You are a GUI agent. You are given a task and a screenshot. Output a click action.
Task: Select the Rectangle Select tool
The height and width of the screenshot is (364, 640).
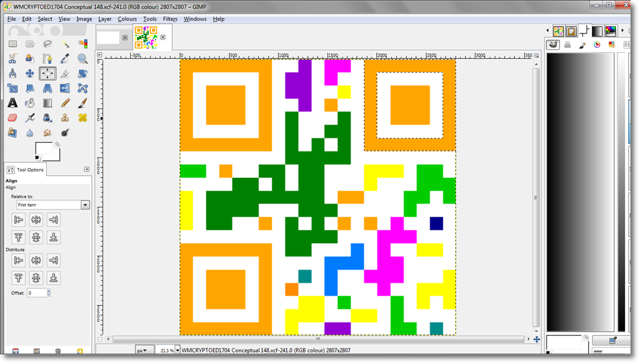pyautogui.click(x=12, y=44)
